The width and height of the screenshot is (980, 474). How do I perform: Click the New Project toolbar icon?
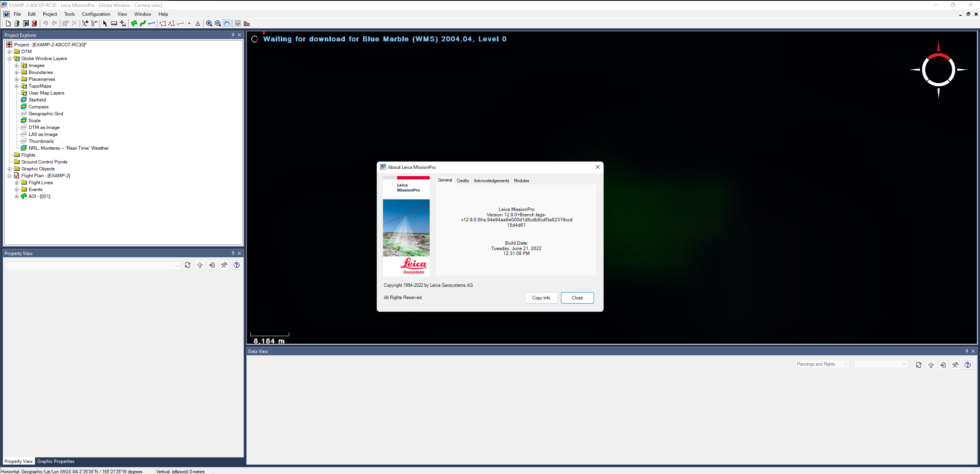(8, 24)
